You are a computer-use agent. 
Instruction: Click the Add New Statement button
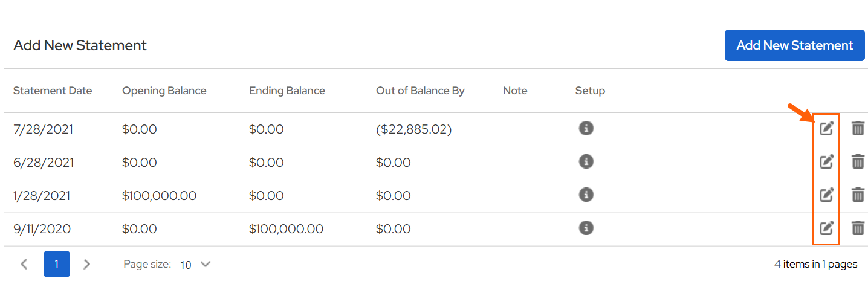pyautogui.click(x=794, y=45)
